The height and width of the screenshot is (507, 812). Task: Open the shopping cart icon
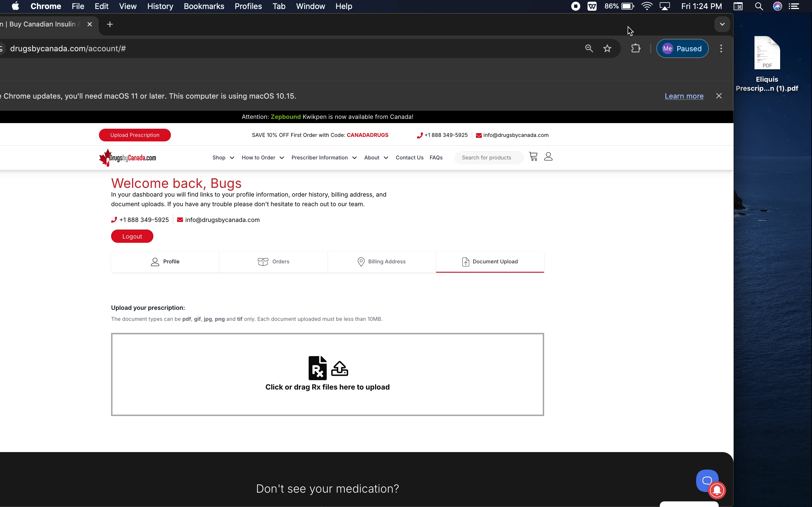coord(533,157)
